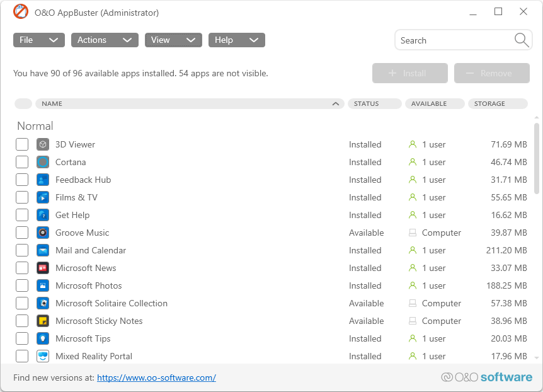The width and height of the screenshot is (543, 392).
Task: Click the O&O software footer logo
Action: click(486, 377)
